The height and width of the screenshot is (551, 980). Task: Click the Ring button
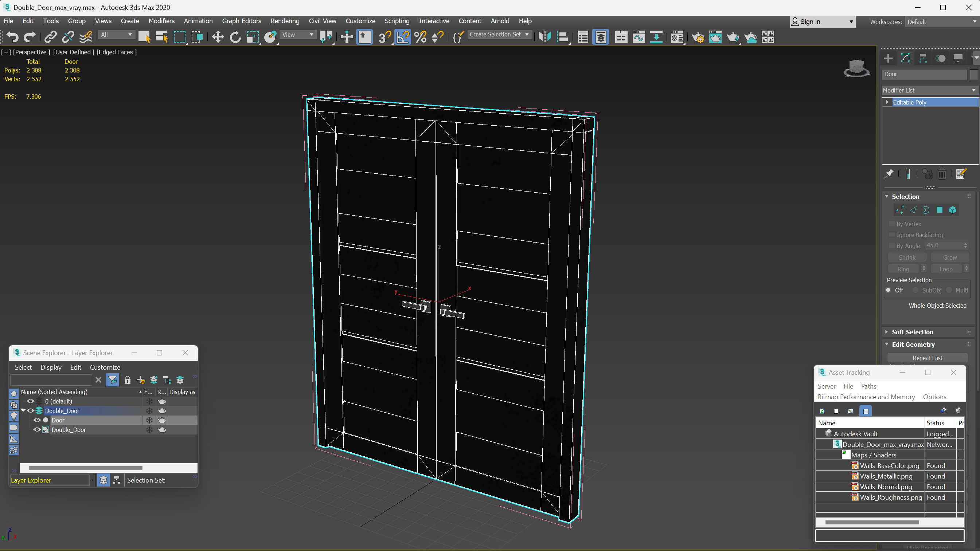tap(903, 269)
